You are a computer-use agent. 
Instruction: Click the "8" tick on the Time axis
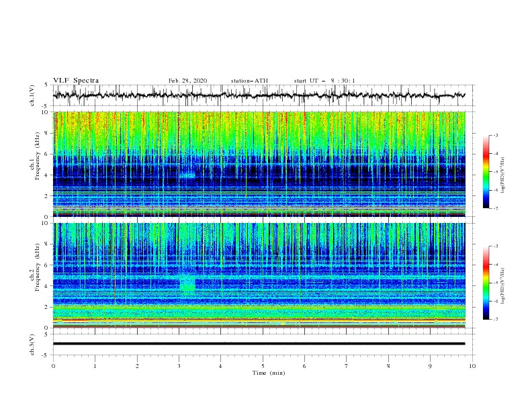coord(388,366)
